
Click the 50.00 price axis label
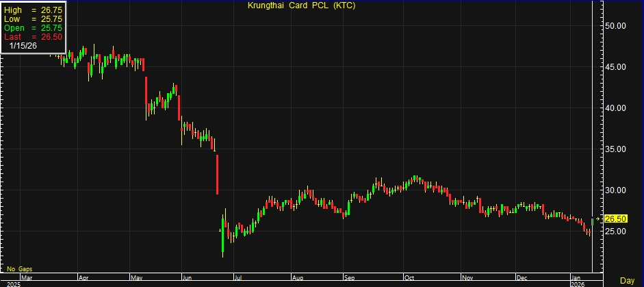617,26
